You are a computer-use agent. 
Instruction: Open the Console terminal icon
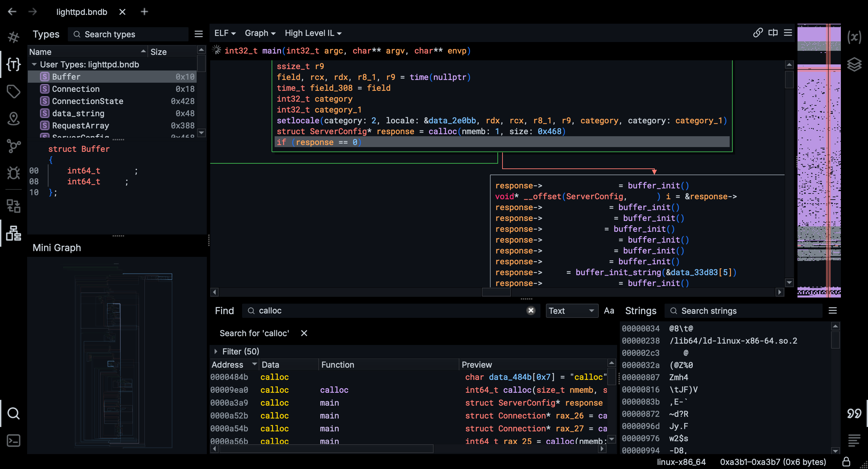[x=14, y=441]
